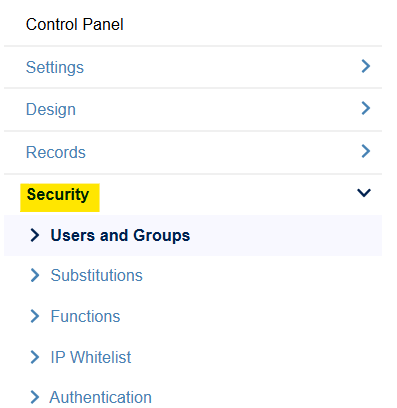The height and width of the screenshot is (408, 397).
Task: Click the chevron icon beside IP Whitelist
Action: point(35,357)
